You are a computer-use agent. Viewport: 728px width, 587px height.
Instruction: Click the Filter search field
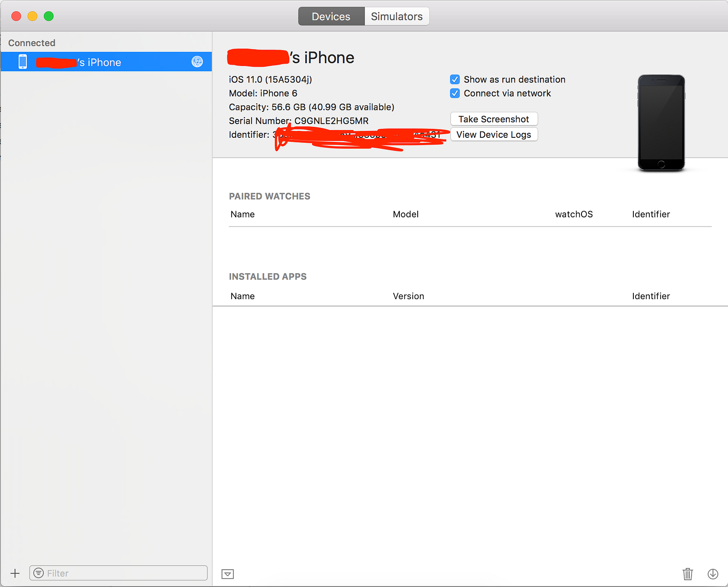click(118, 573)
